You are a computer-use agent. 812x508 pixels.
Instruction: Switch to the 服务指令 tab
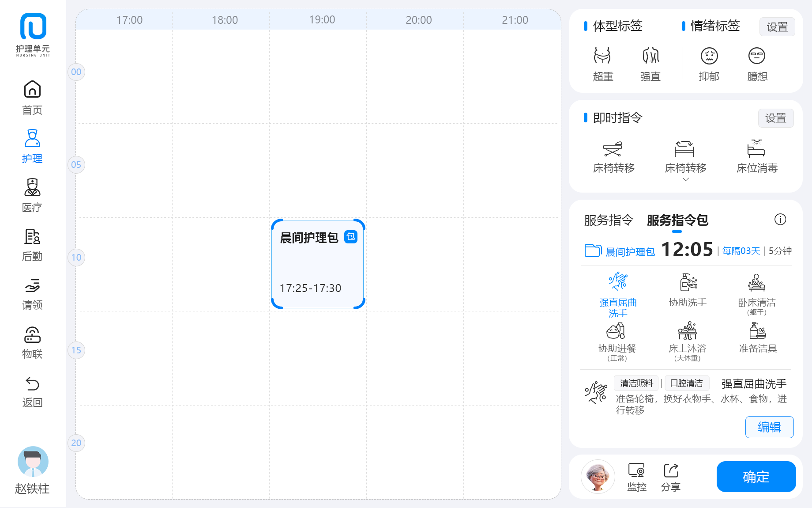pos(609,220)
